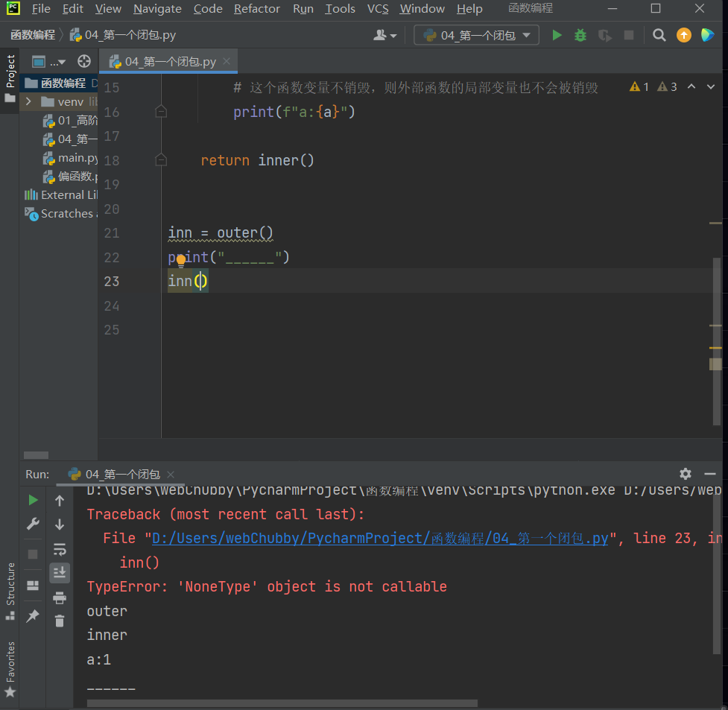Click the line 23 number in gutter
Image resolution: width=728 pixels, height=710 pixels.
112,281
